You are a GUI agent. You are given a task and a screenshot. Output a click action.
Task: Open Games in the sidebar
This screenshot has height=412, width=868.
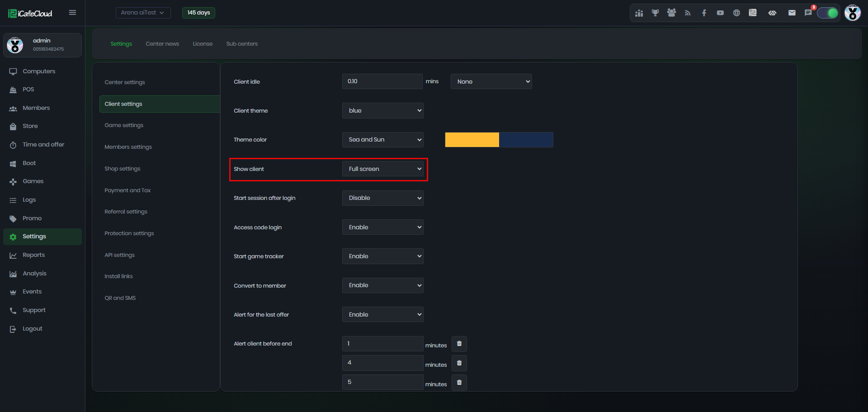(x=42, y=181)
